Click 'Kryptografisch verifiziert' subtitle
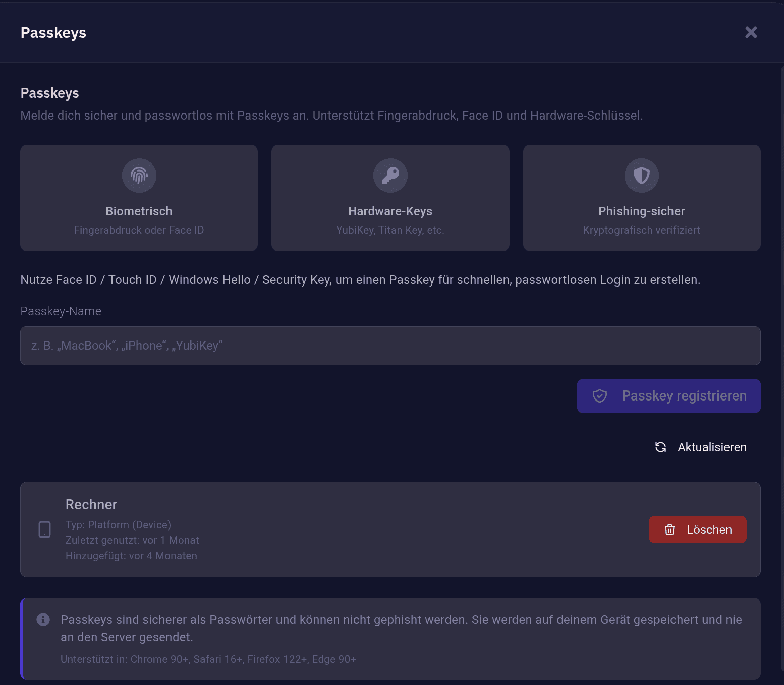Screen dimensions: 784x685 pyautogui.click(x=642, y=230)
